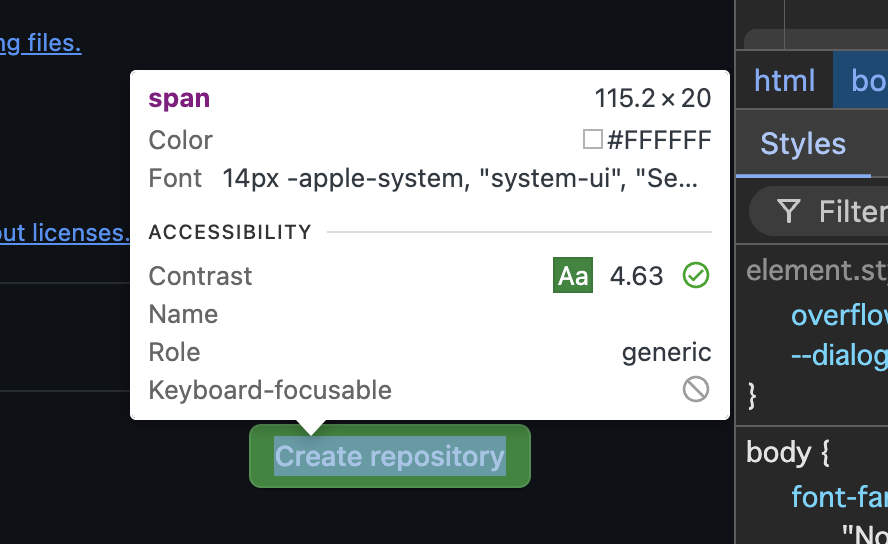This screenshot has height=544, width=888.
Task: Select the --dialog custom property
Action: click(839, 355)
